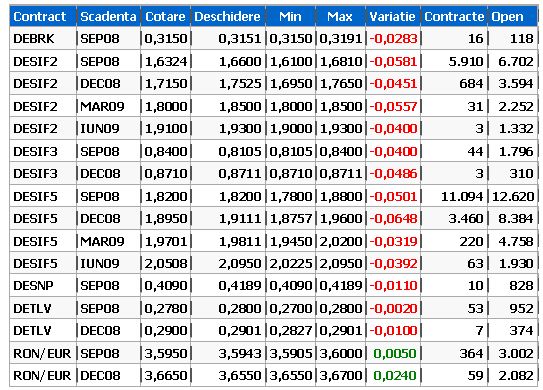Select the DESIF3 SEP08 contract name
This screenshot has height=390, width=543.
[x=35, y=151]
